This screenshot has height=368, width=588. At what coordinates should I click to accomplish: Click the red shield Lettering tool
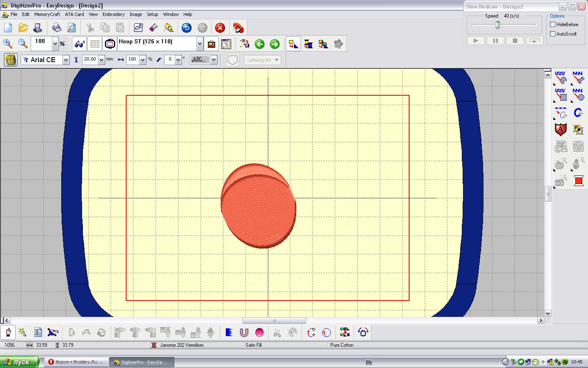(561, 130)
